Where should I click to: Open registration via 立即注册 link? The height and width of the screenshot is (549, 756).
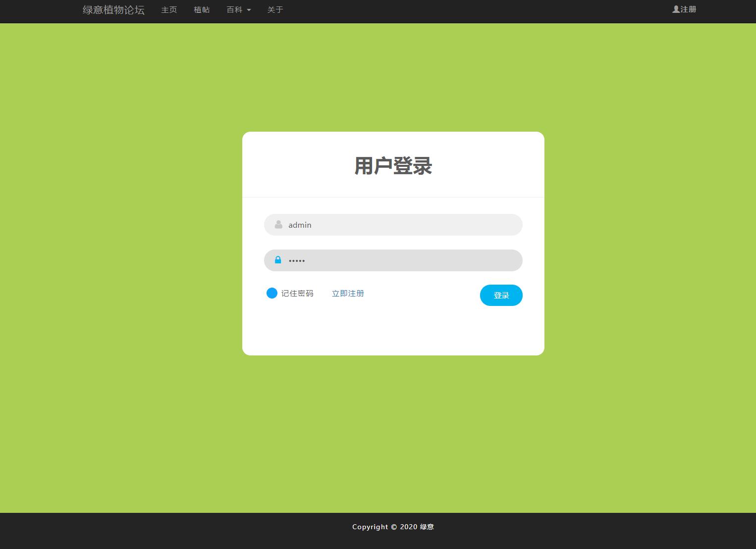[x=348, y=293]
